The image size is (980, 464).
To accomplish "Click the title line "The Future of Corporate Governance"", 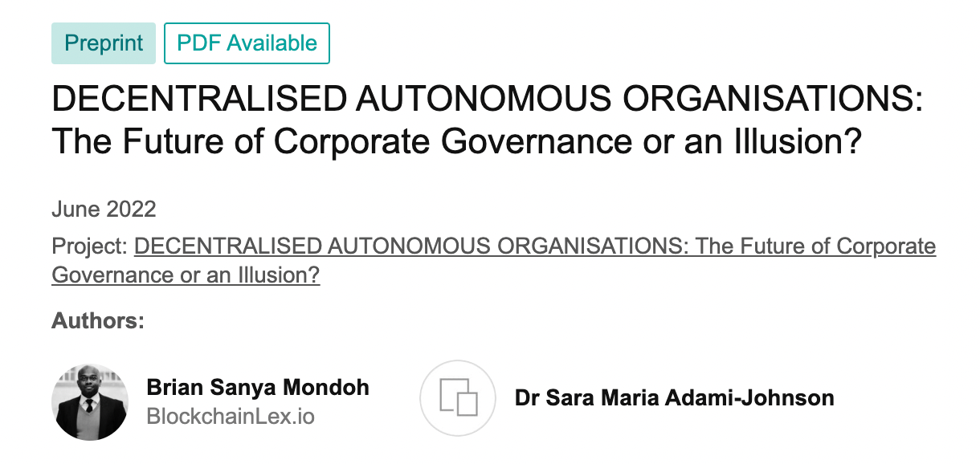I will point(456,142).
